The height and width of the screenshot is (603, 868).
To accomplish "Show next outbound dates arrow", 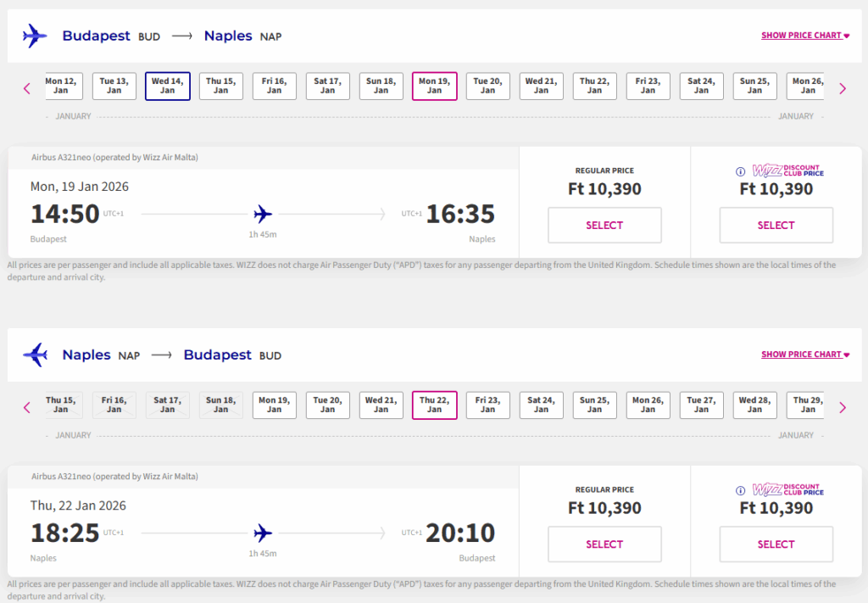I will tap(842, 88).
